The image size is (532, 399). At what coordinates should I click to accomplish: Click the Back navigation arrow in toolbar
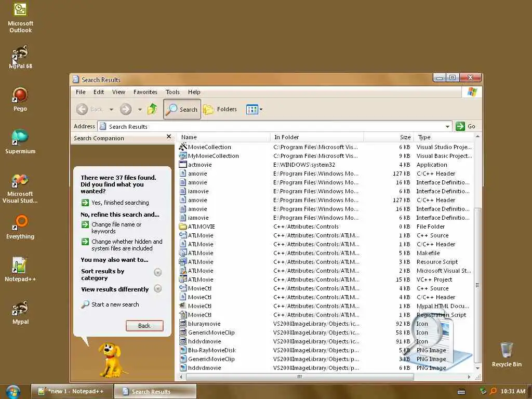pyautogui.click(x=89, y=109)
